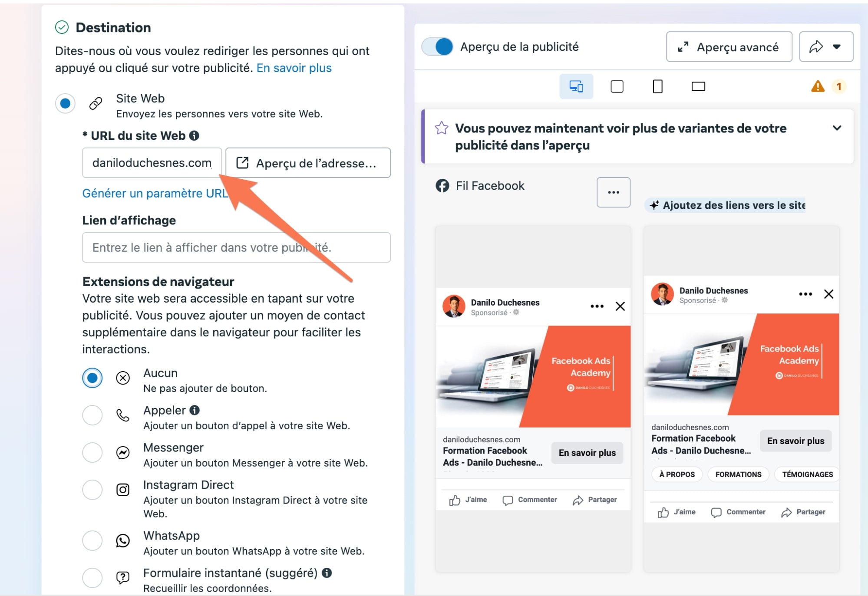Choose the Instagram Direct radio option
The image size is (868, 596).
(x=92, y=490)
